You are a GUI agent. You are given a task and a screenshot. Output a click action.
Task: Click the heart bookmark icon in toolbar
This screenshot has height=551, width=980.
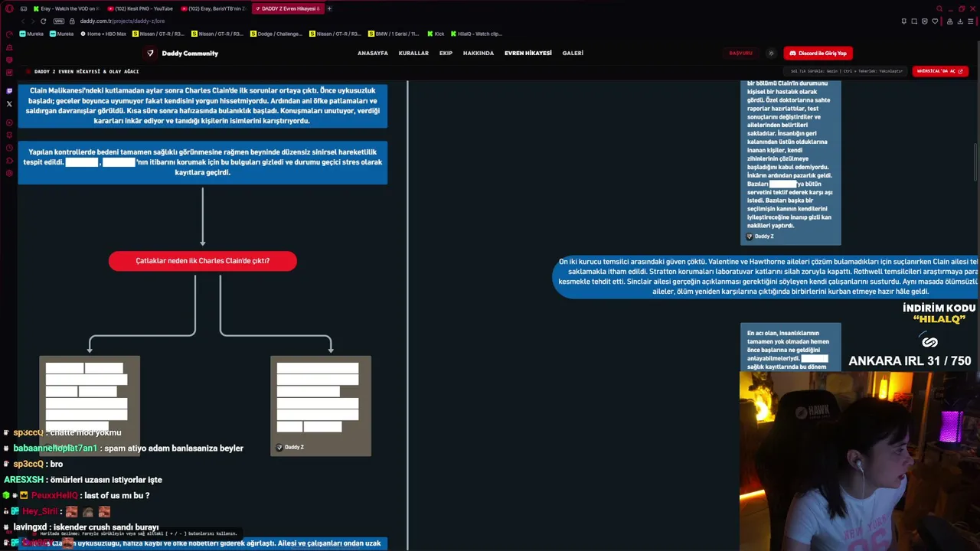pos(935,21)
